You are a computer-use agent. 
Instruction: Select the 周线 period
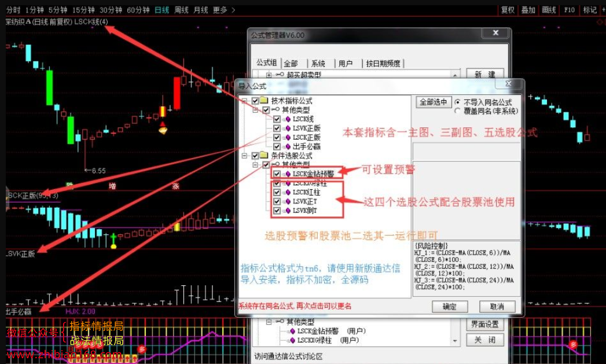181,10
